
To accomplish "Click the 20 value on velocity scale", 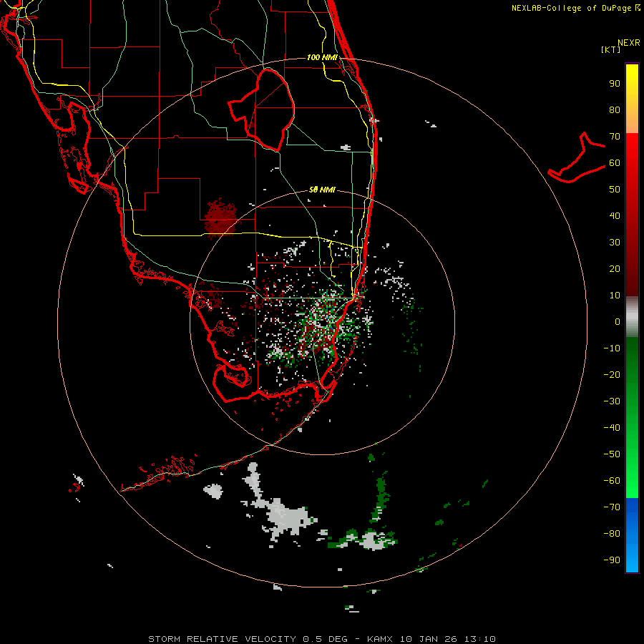I will click(x=615, y=269).
